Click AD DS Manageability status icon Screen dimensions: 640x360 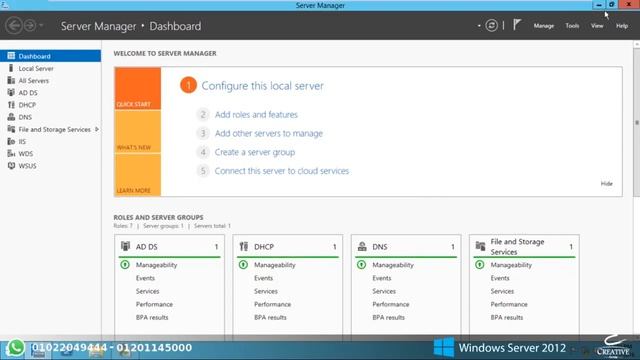coord(125,265)
